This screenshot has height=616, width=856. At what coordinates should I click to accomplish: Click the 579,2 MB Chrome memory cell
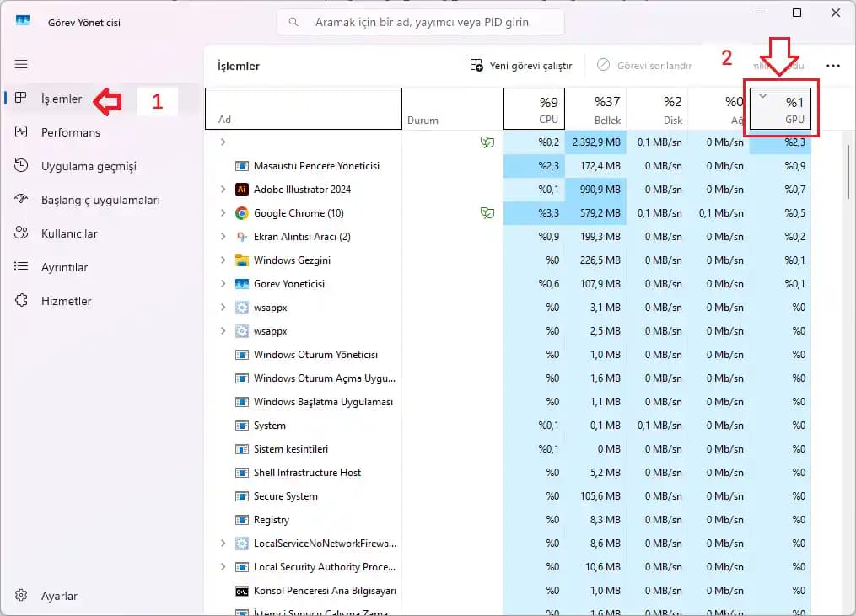600,213
